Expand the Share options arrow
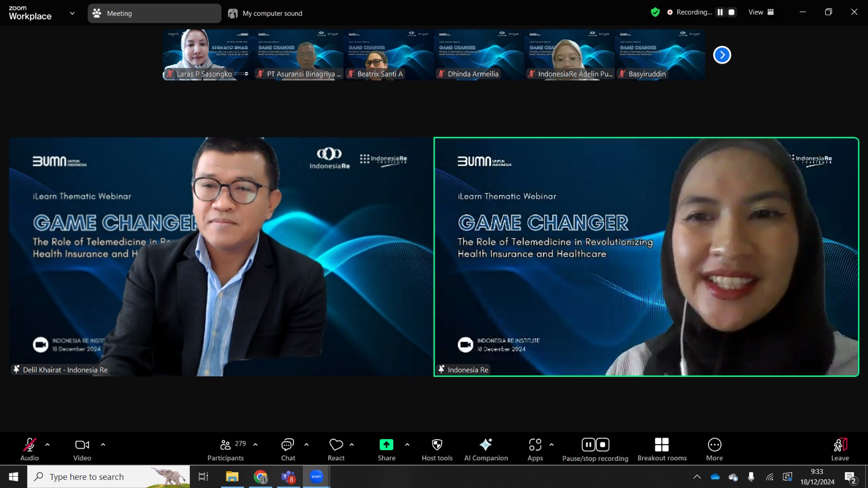 click(x=407, y=445)
